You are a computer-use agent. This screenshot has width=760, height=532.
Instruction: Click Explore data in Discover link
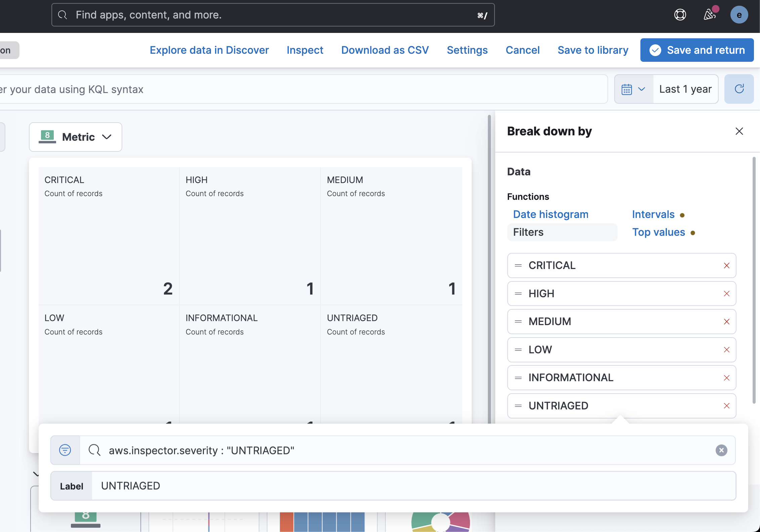pyautogui.click(x=209, y=50)
